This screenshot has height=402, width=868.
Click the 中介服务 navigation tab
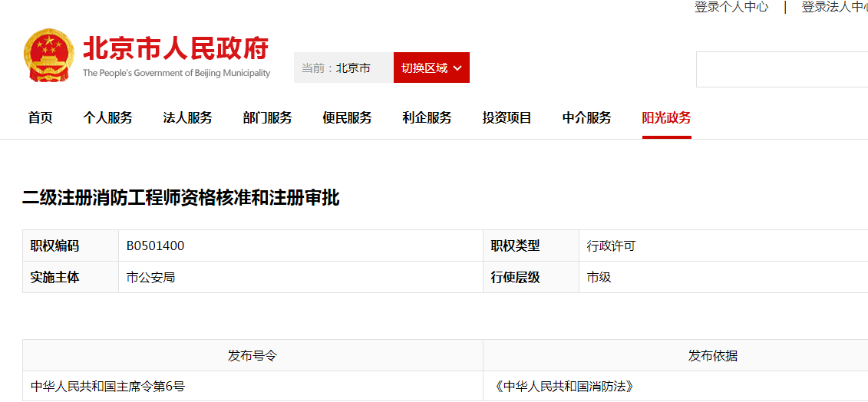pyautogui.click(x=587, y=118)
